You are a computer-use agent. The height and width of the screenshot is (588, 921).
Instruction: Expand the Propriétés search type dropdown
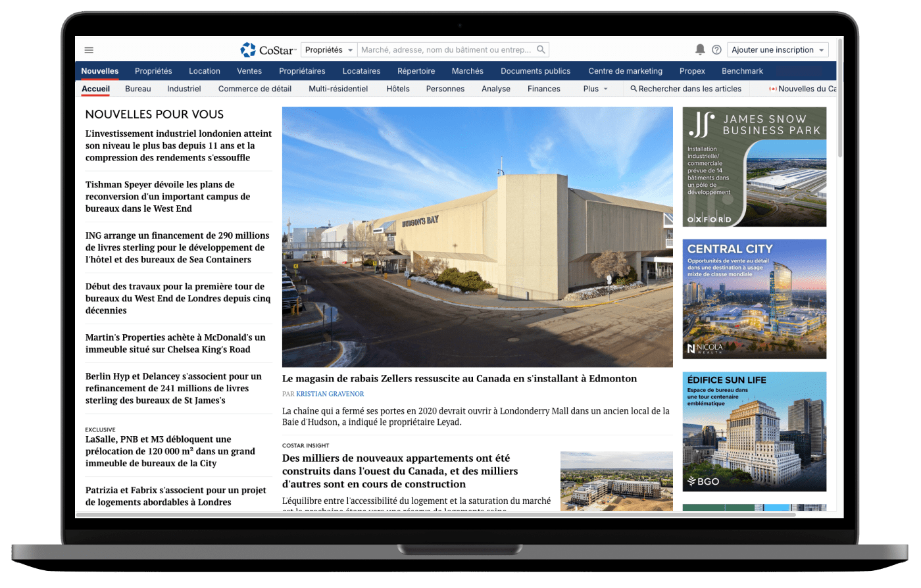click(x=329, y=50)
